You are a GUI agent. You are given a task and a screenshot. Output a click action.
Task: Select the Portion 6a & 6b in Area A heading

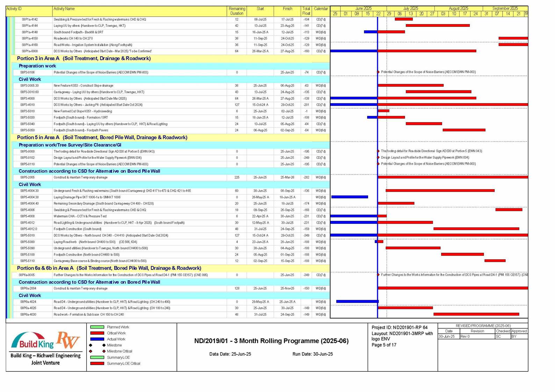pyautogui.click(x=109, y=268)
